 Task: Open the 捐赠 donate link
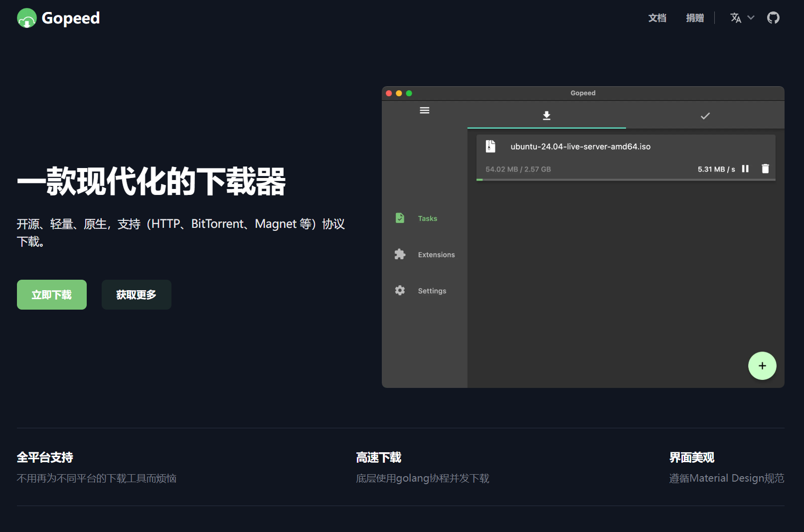(695, 18)
